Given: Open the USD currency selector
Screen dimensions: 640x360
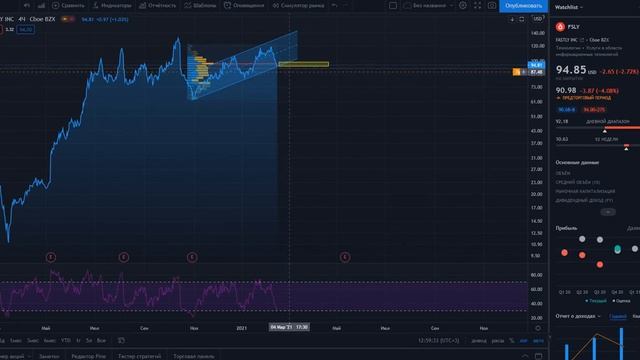Looking at the screenshot, I should [x=538, y=19].
